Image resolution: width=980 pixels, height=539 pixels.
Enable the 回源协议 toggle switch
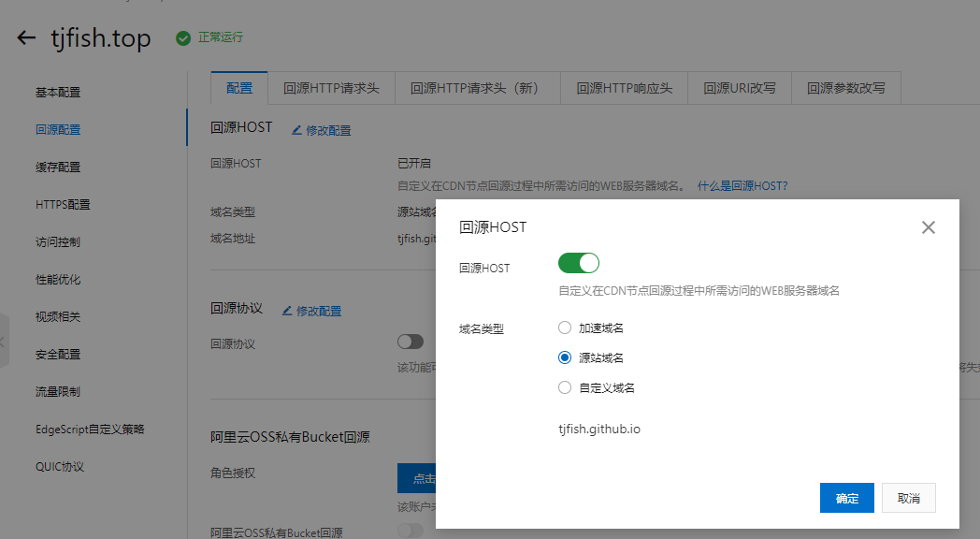coord(410,342)
